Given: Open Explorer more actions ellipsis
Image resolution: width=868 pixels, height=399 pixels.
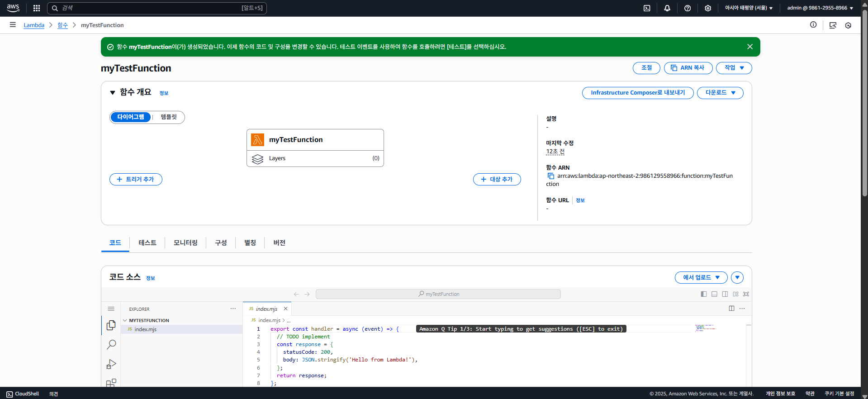Looking at the screenshot, I should (233, 309).
